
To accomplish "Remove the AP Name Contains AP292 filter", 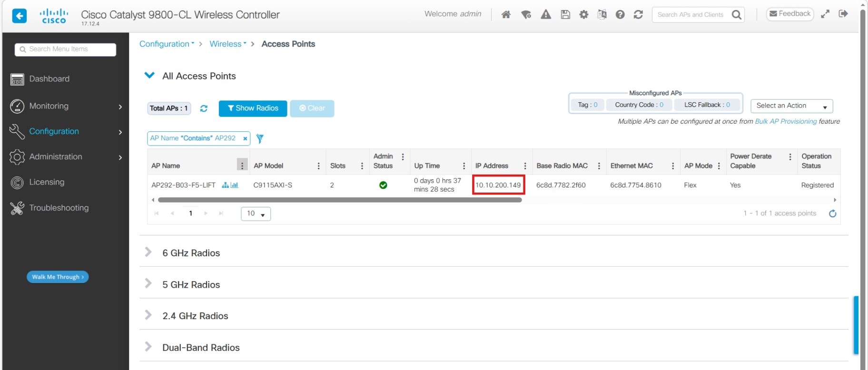I will 245,138.
